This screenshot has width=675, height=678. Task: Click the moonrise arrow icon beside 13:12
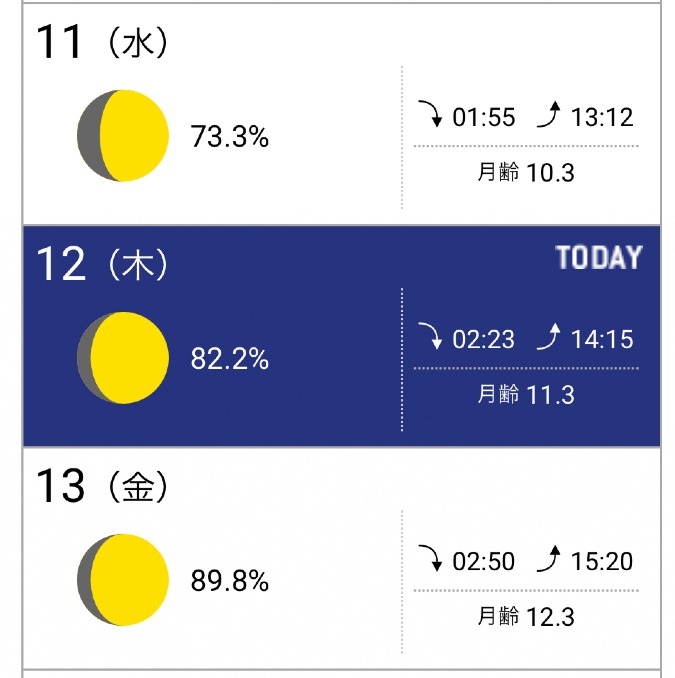point(549,114)
